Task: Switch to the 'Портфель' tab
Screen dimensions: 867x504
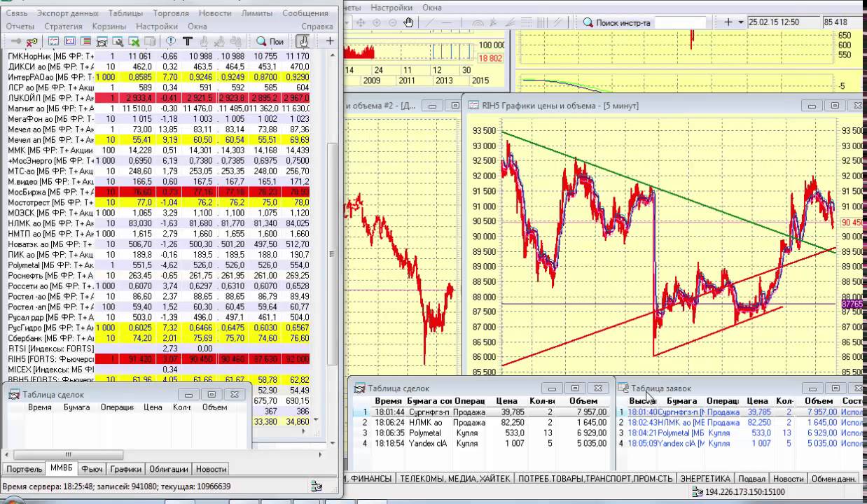Action: click(x=23, y=469)
